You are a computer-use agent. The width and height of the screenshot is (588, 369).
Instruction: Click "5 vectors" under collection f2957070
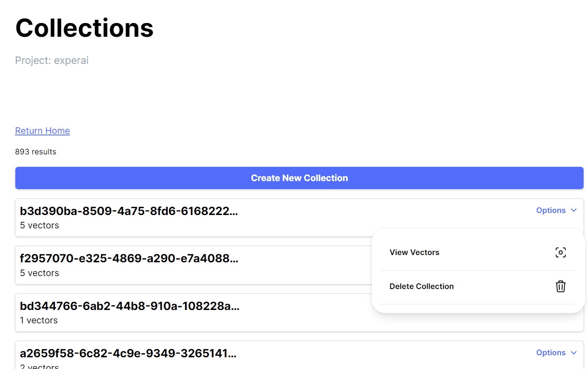pos(40,273)
